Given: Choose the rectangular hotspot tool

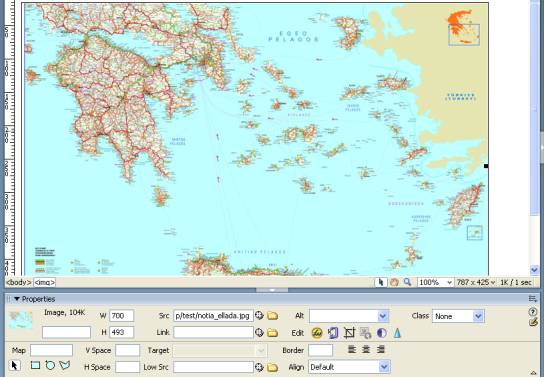Looking at the screenshot, I should pyautogui.click(x=35, y=365).
